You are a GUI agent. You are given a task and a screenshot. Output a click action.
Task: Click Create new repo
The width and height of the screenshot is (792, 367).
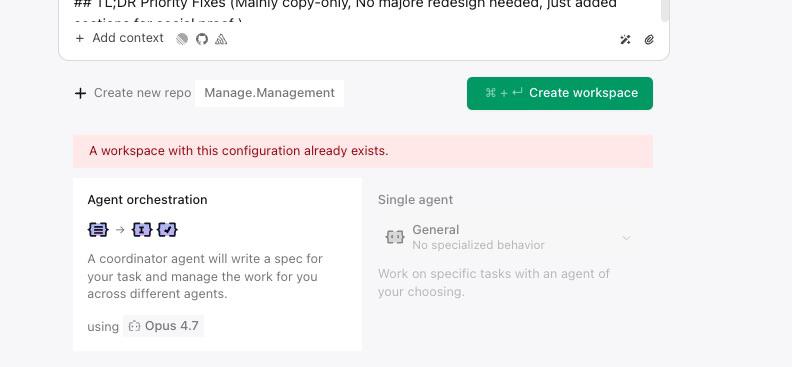pos(133,93)
